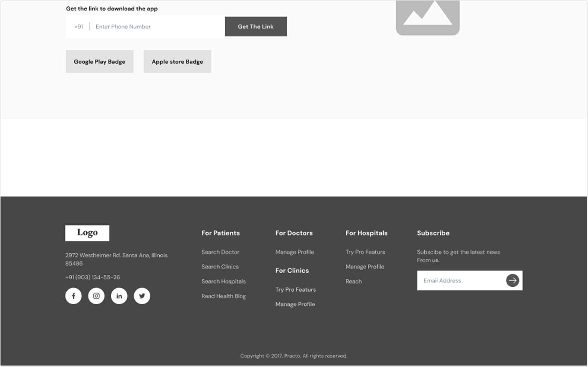
Task: Open the Facebook social icon
Action: point(73,296)
